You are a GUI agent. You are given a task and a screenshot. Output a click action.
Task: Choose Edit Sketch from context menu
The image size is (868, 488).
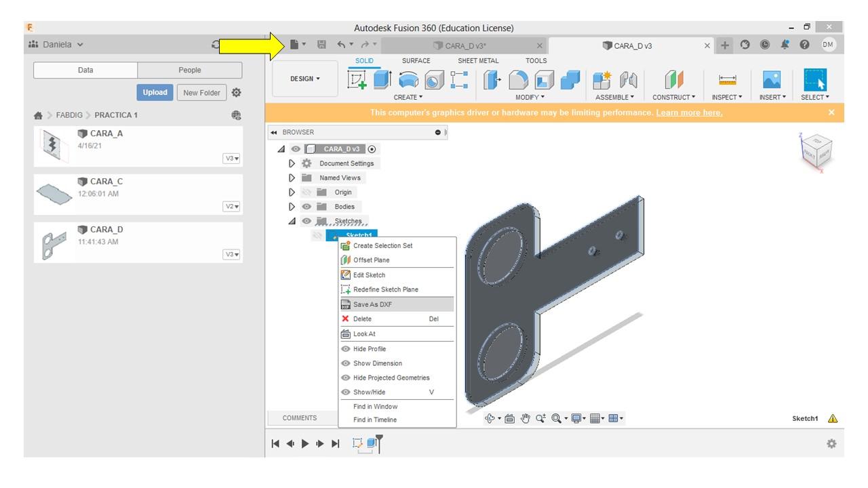point(397,275)
